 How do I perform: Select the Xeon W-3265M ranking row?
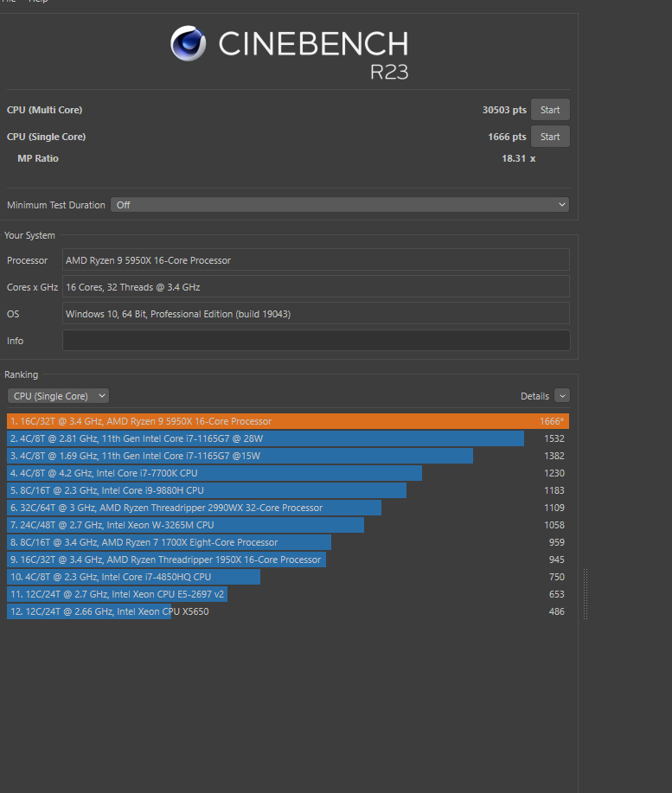point(288,525)
